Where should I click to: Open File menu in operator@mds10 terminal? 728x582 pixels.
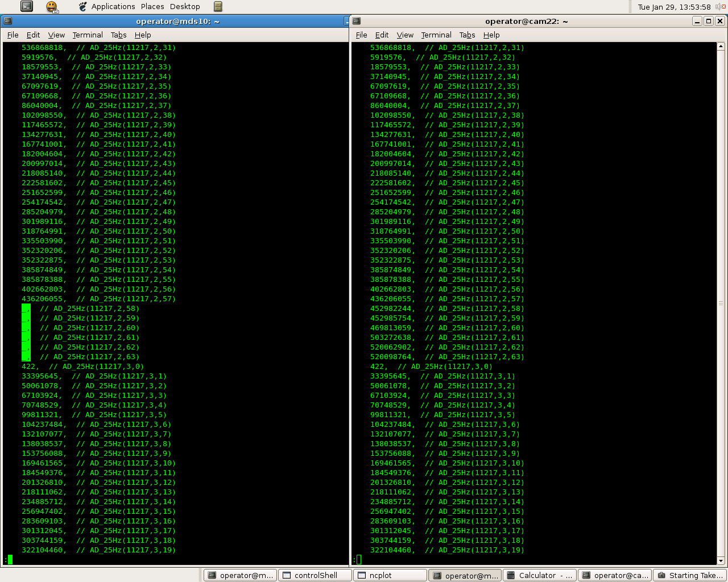click(13, 35)
